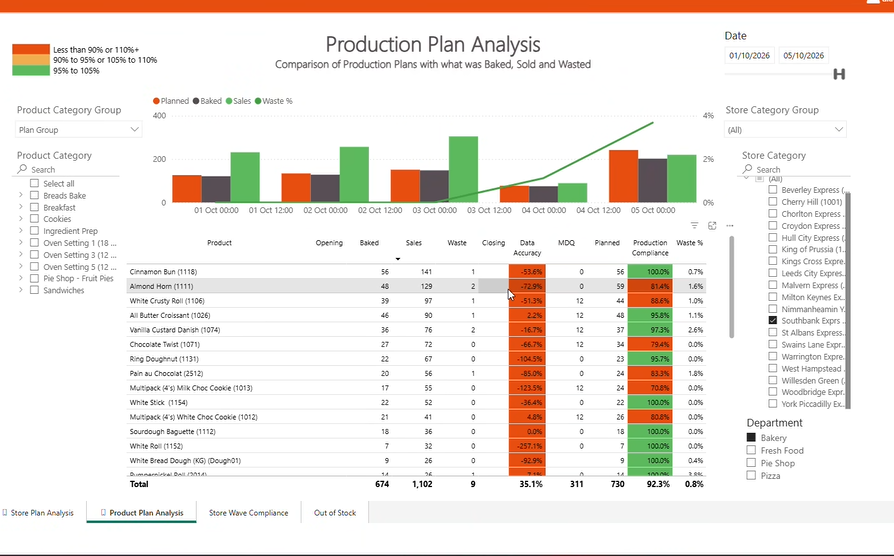
Task: Click Store Category search magnifier icon
Action: pos(747,169)
